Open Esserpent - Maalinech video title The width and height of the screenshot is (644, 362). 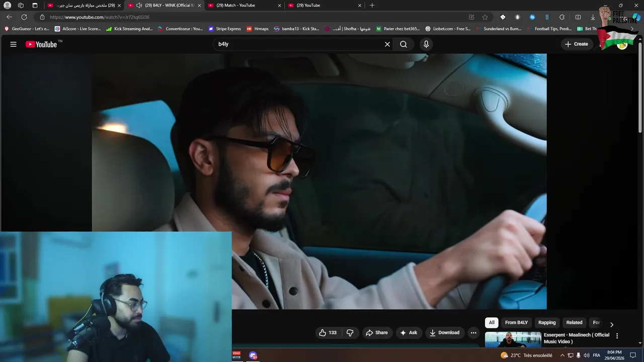577,338
